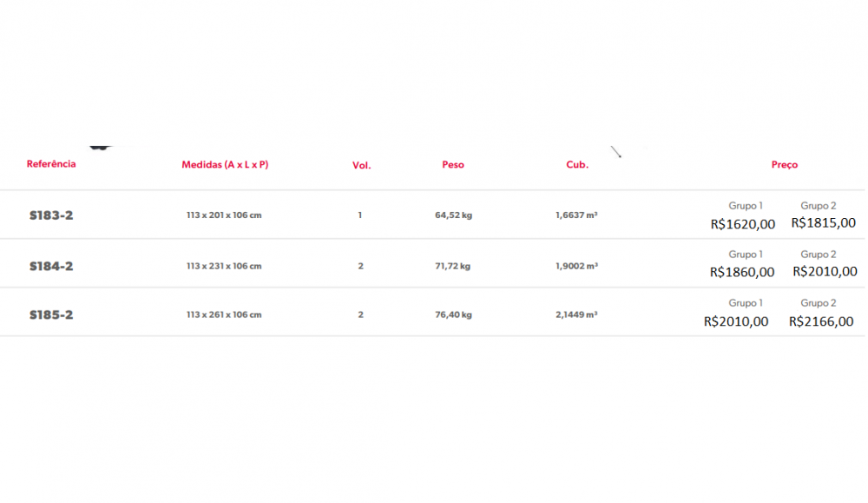Click price R$2166,00 in S185-2 row
This screenshot has height=503, width=868.
tap(821, 321)
